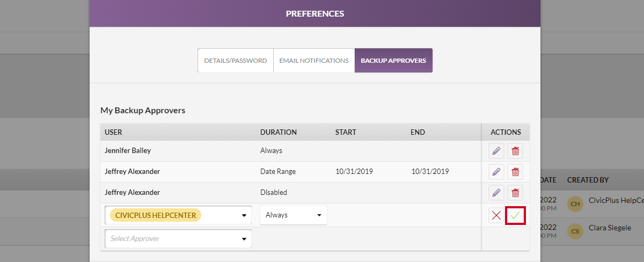The width and height of the screenshot is (644, 262).
Task: Click the CS avatar for Clara Siegele
Action: [x=575, y=231]
